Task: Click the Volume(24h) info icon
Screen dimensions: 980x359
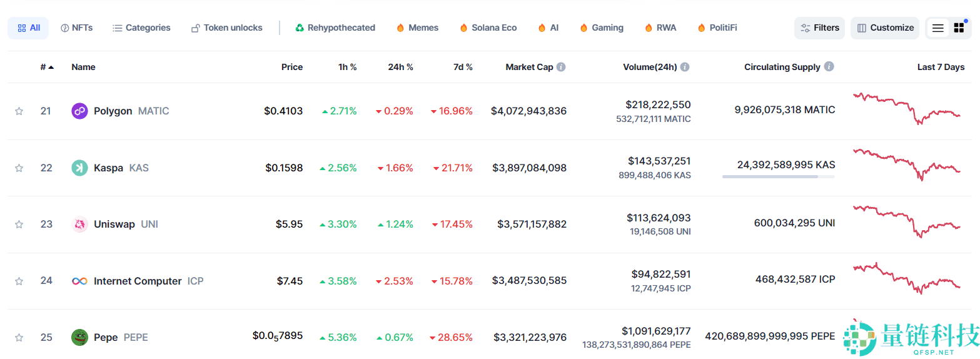Action: coord(685,67)
